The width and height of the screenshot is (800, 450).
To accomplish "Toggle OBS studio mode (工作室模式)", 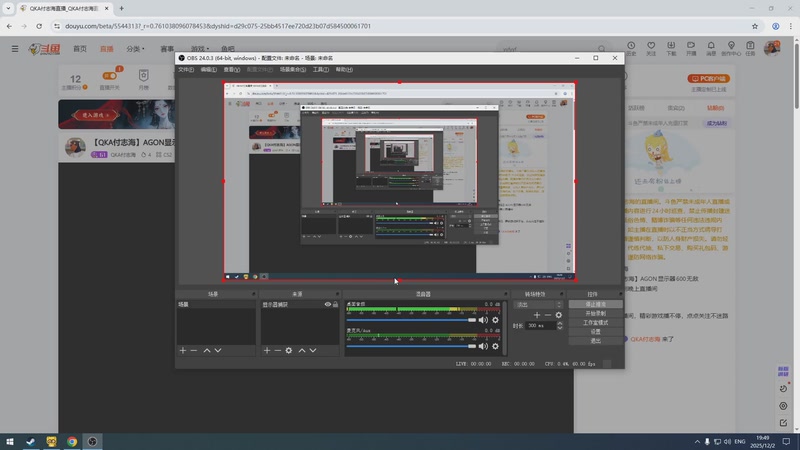I will point(595,322).
